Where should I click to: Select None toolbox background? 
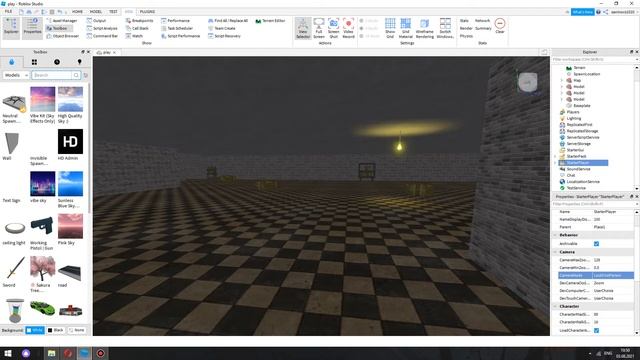pos(77,330)
